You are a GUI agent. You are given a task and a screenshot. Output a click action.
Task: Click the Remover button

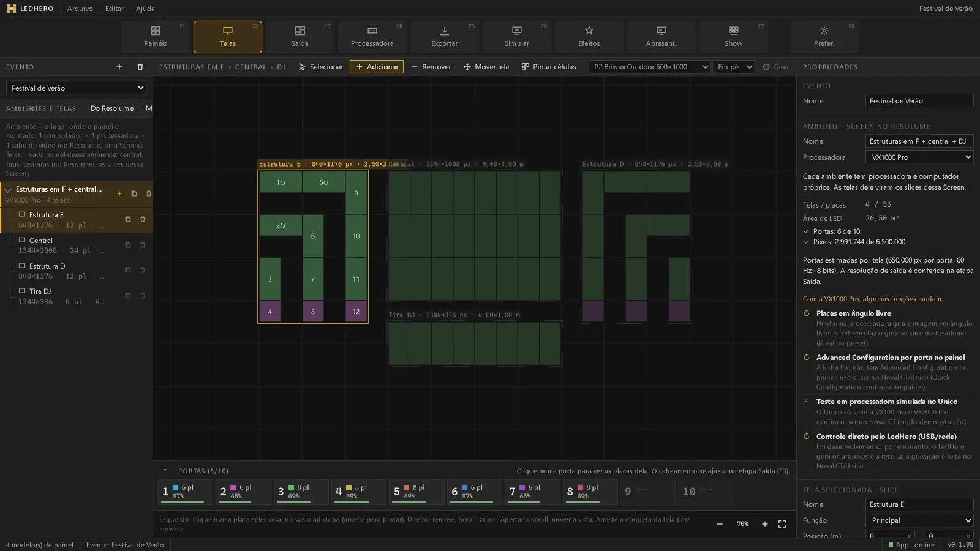[431, 67]
